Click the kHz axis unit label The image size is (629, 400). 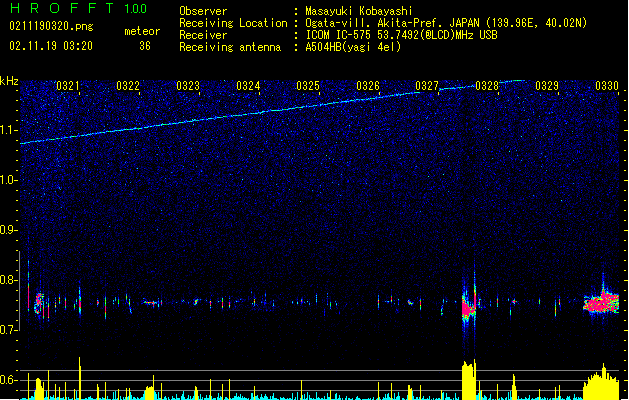point(9,81)
